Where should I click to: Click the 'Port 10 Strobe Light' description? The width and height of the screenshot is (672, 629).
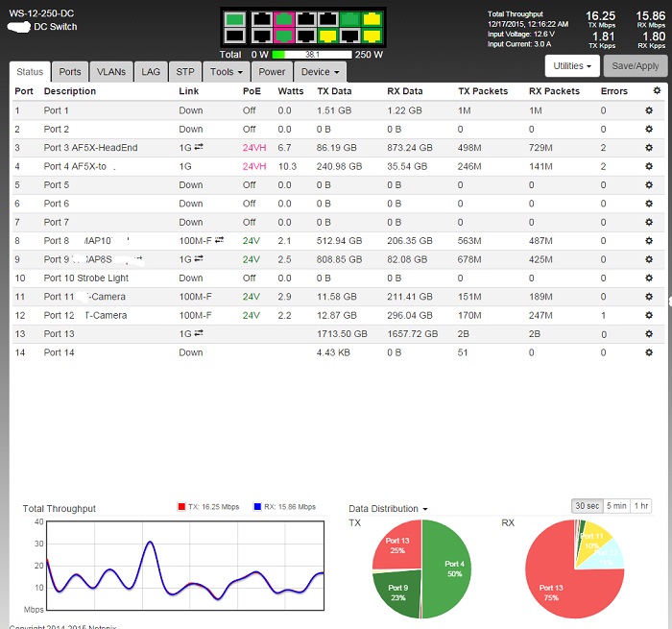point(86,278)
